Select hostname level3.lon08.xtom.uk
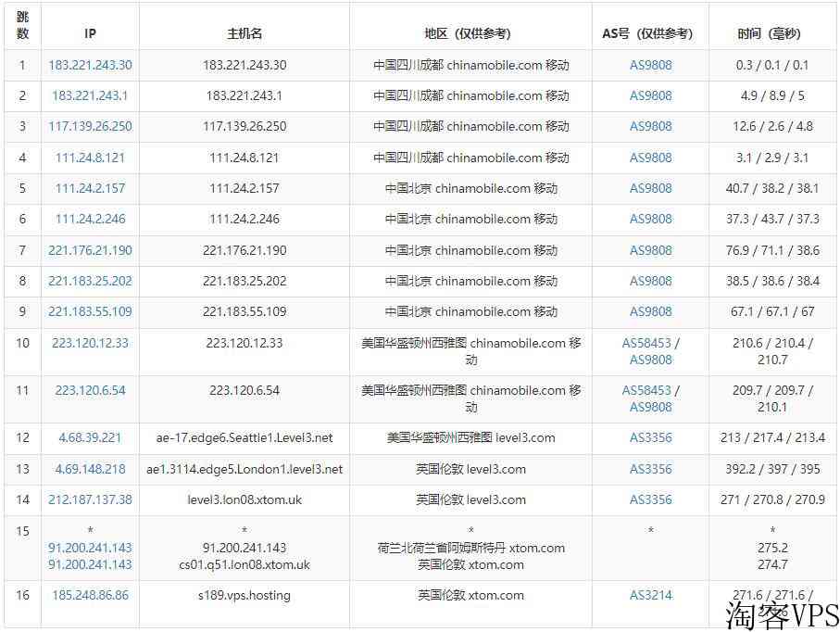840x632 pixels. point(244,499)
